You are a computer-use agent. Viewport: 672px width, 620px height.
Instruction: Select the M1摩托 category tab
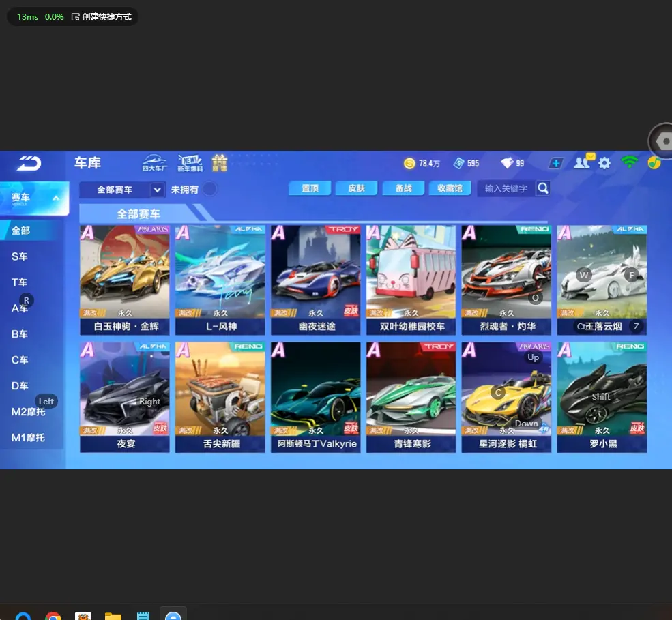28,438
